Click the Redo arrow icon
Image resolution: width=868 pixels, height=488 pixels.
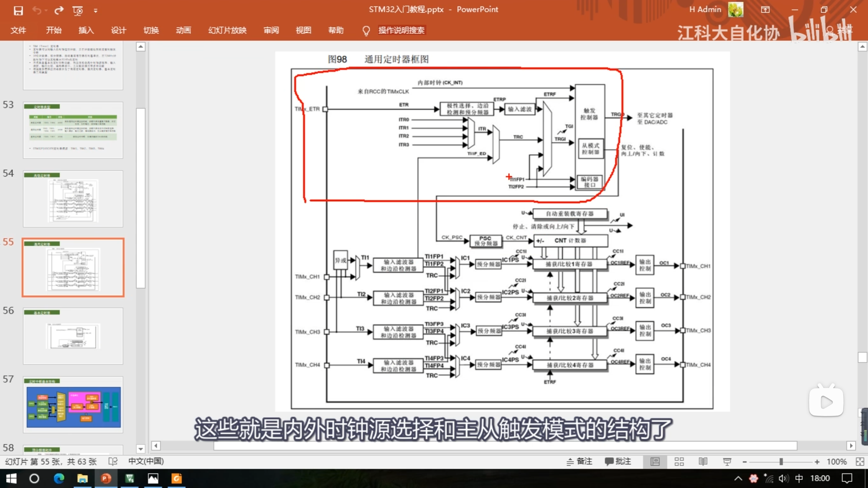coord(59,11)
